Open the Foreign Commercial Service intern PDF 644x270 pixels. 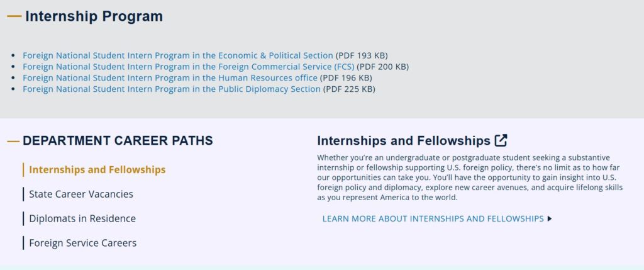pos(189,67)
